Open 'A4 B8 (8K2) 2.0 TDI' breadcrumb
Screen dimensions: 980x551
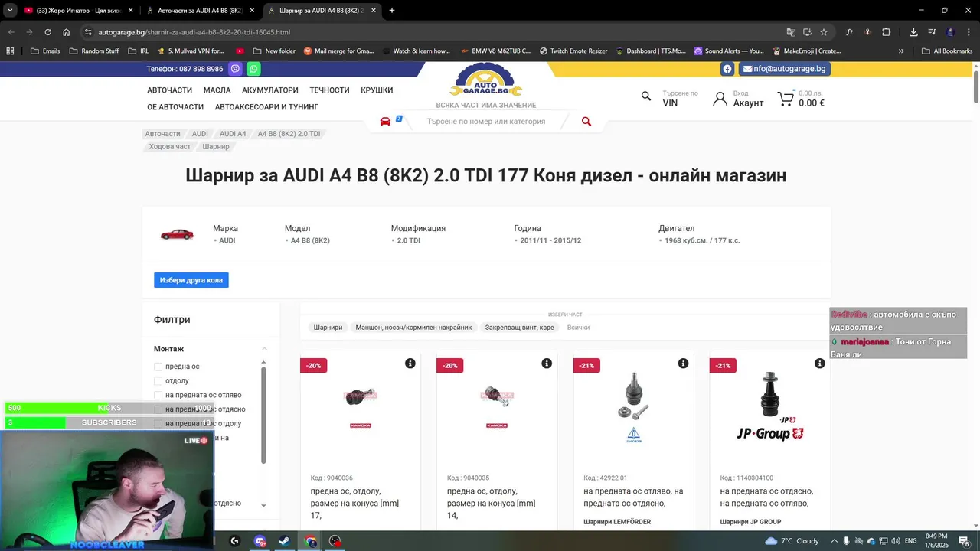point(289,134)
